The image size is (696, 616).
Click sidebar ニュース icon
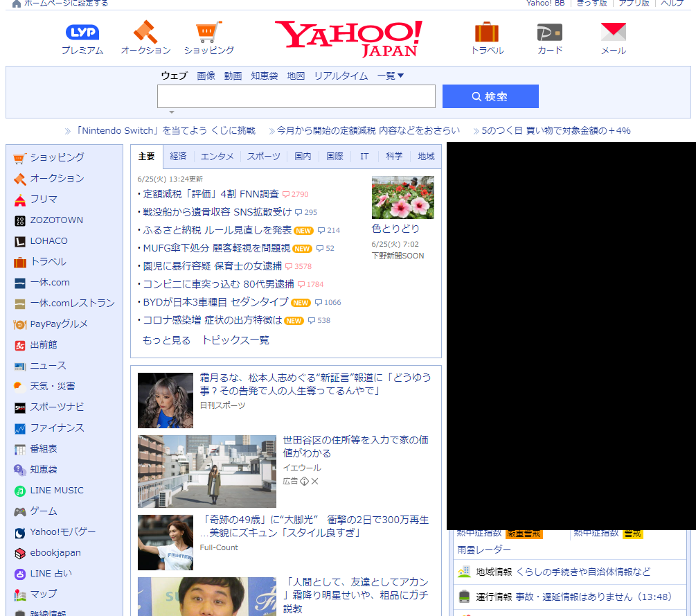pos(20,367)
